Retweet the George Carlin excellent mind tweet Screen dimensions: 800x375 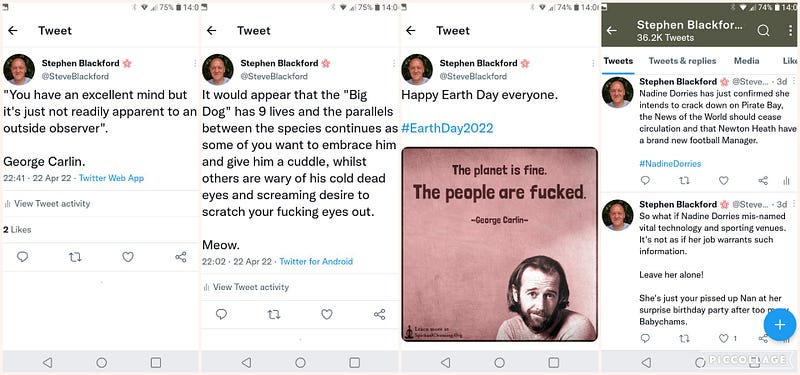75,257
